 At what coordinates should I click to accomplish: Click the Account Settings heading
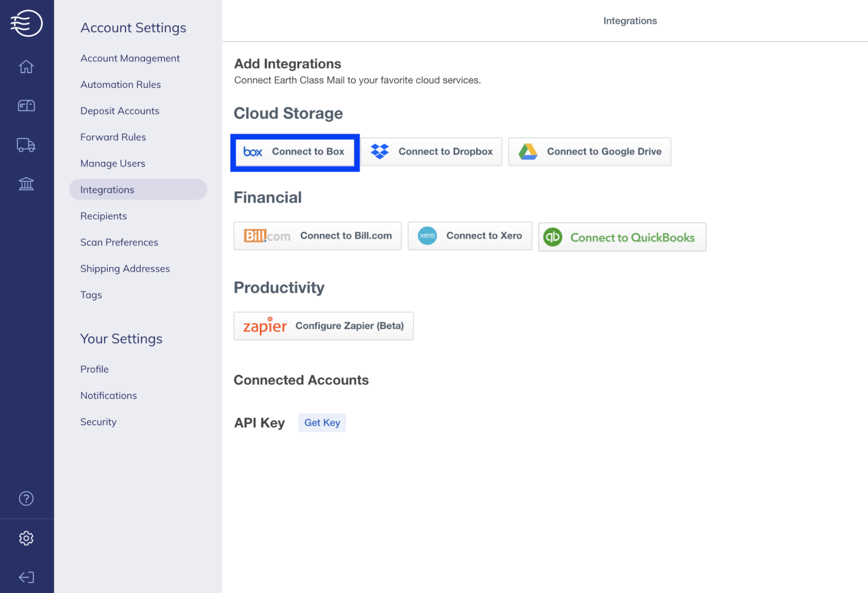pyautogui.click(x=133, y=27)
